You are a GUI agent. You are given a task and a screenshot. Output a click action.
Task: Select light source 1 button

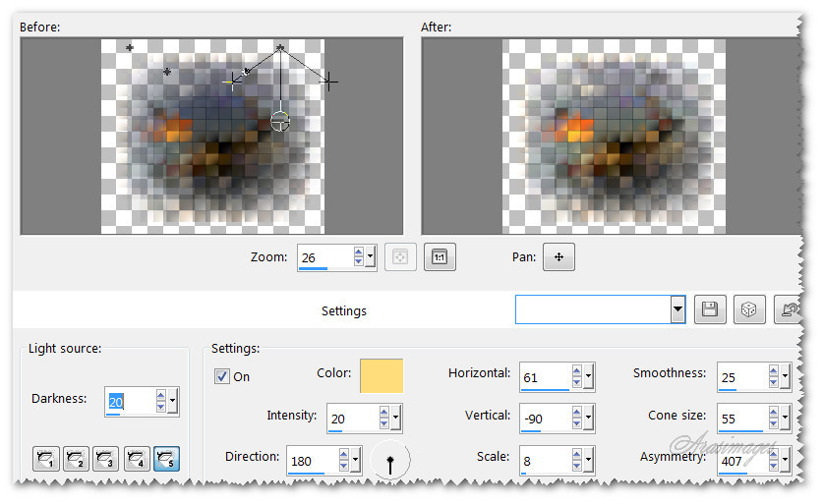(x=46, y=459)
